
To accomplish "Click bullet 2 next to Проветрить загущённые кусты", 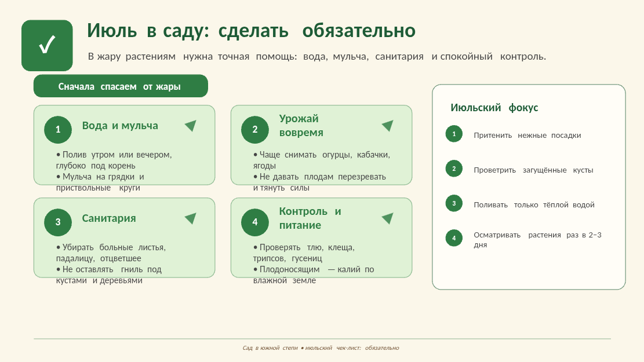I will (454, 169).
